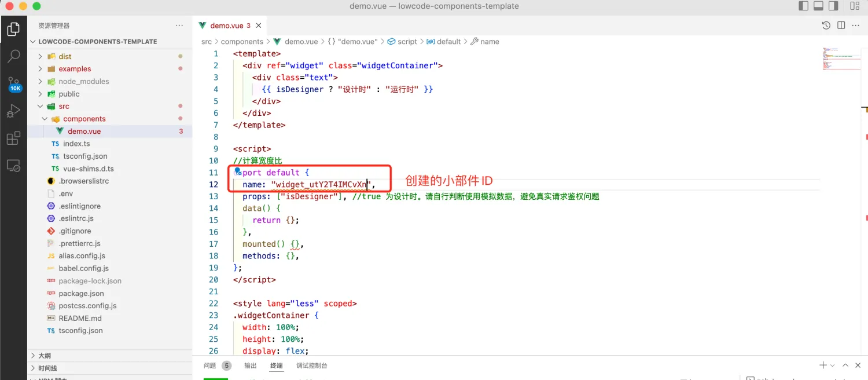Switch to the 输出 panel tab
868x380 pixels.
click(250, 366)
